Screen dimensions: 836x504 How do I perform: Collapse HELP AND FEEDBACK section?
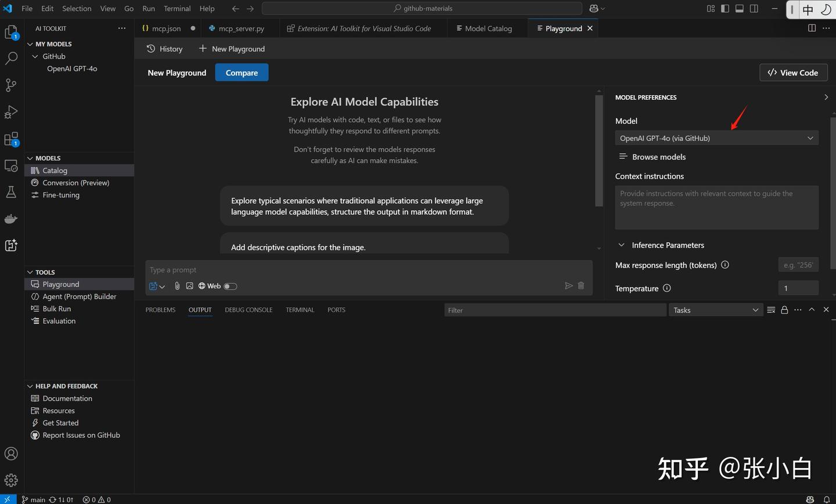pyautogui.click(x=30, y=386)
